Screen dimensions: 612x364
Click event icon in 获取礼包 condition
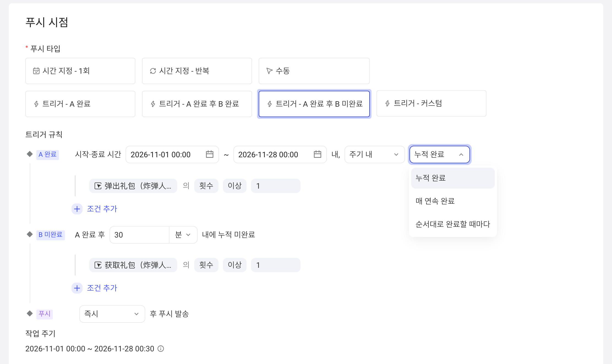pyautogui.click(x=98, y=265)
